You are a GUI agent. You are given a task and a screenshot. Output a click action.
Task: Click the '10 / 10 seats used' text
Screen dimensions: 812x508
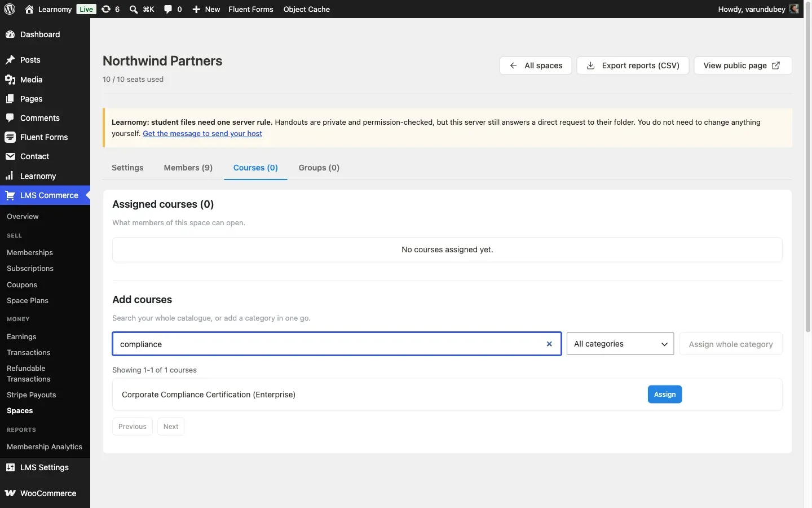click(133, 80)
